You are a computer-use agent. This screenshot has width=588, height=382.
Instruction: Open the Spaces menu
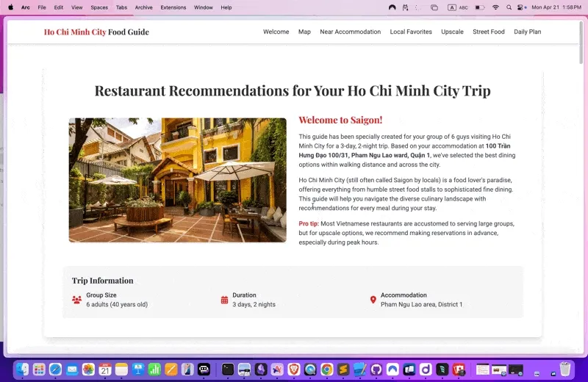(98, 7)
